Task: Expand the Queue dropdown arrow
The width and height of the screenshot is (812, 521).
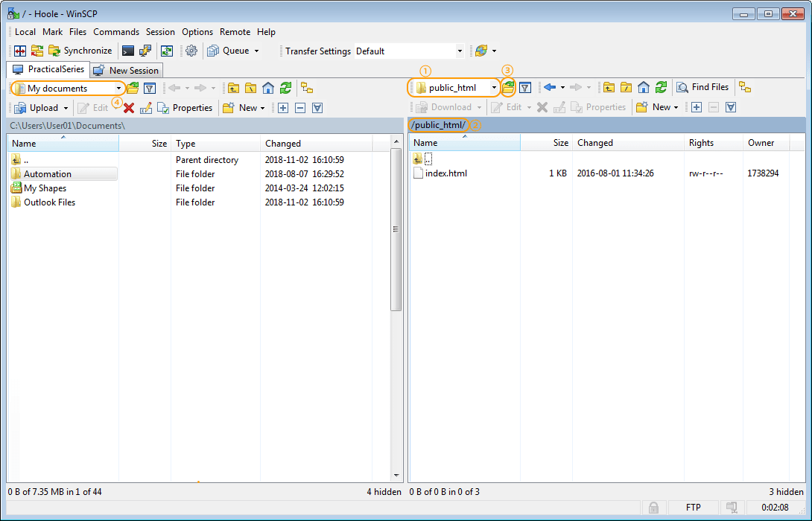Action: [256, 51]
